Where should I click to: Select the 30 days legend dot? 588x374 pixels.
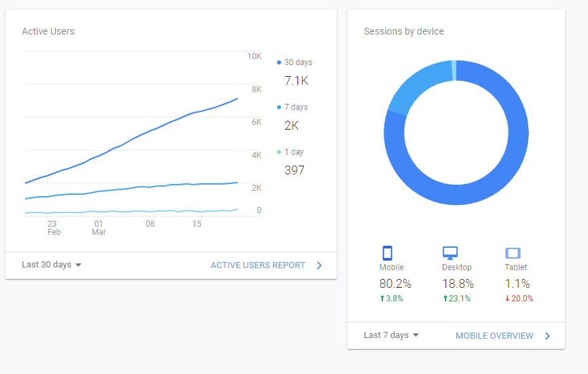(279, 62)
